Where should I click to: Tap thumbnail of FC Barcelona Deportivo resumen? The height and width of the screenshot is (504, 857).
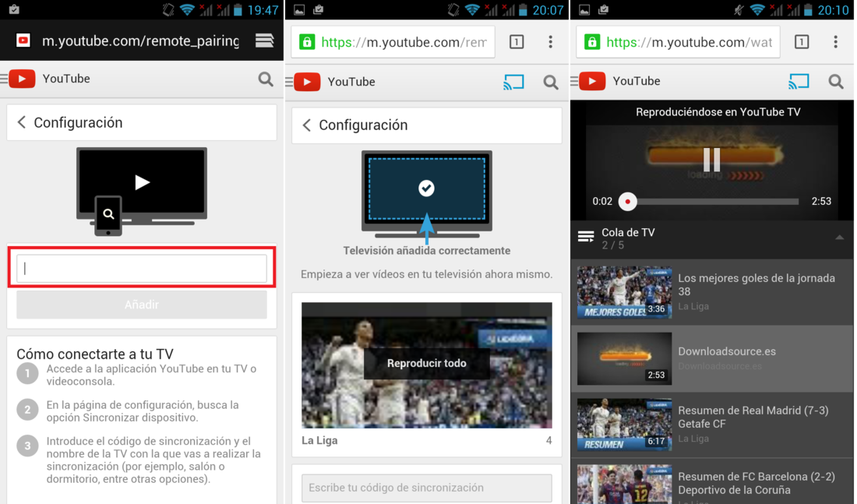coord(625,485)
